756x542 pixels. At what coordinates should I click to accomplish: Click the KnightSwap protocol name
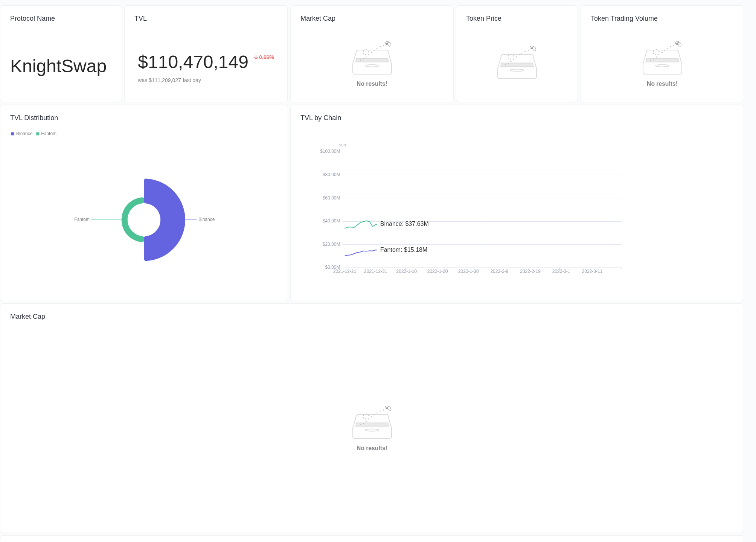(58, 66)
